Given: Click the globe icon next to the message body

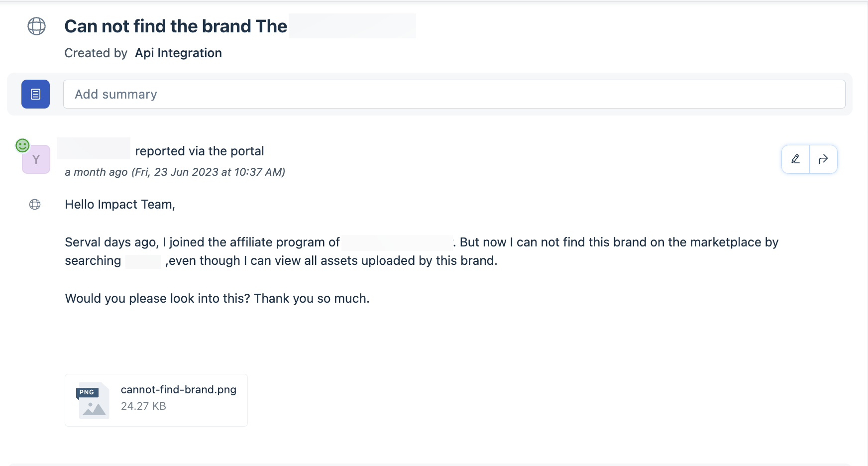Looking at the screenshot, I should point(35,204).
